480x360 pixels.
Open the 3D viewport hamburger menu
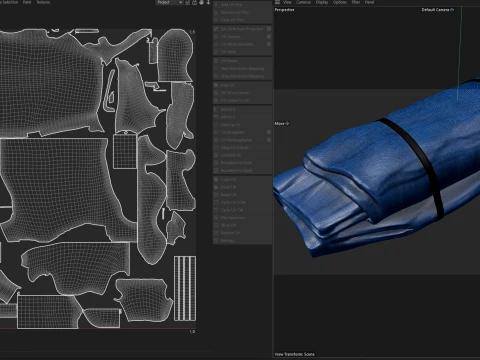point(277,2)
